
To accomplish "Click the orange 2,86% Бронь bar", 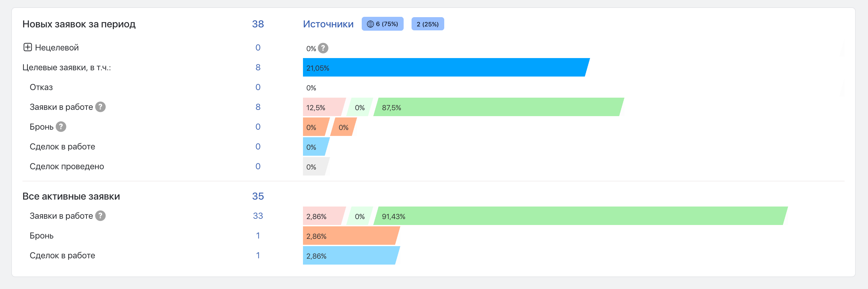I will pos(350,236).
